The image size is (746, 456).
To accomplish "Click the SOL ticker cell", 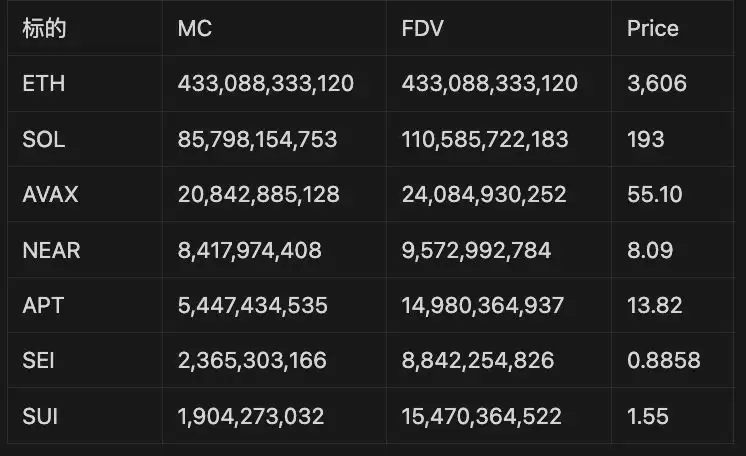I will (44, 140).
